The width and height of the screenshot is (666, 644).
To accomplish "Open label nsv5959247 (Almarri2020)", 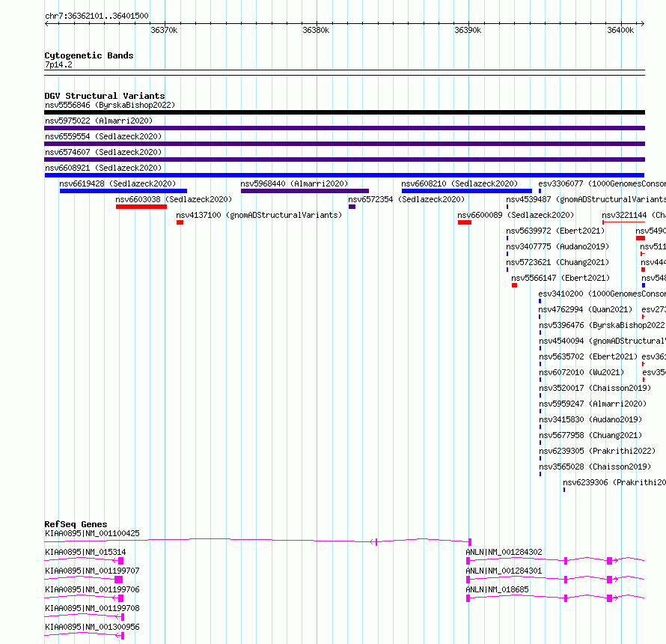I will coord(593,404).
